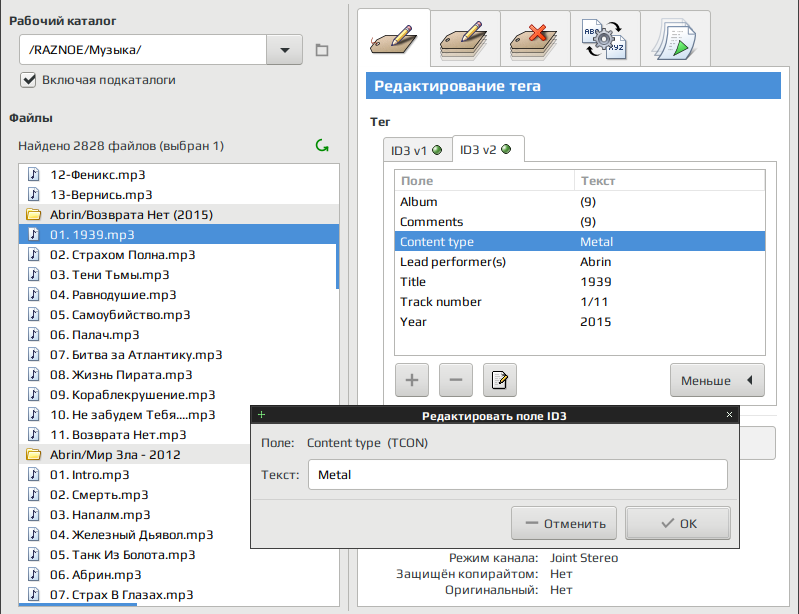Viewport: 799px width, 614px height.
Task: Browse for working directory folder icon
Action: click(322, 50)
